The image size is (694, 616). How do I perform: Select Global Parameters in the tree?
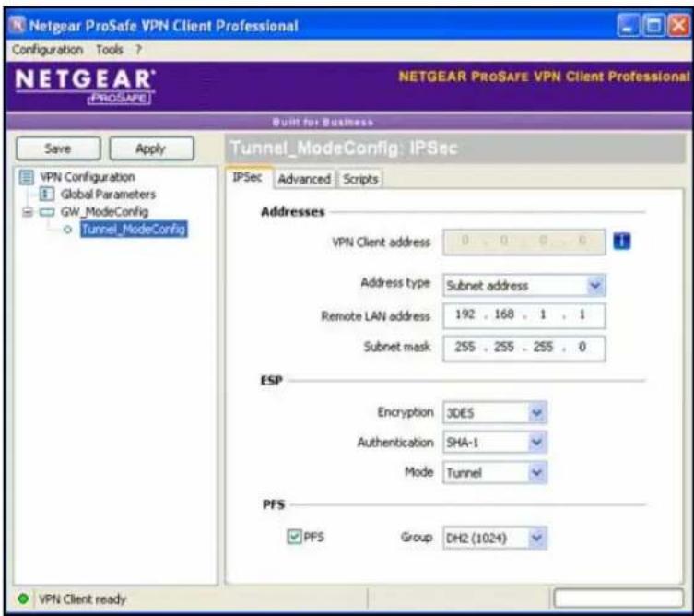(x=108, y=195)
